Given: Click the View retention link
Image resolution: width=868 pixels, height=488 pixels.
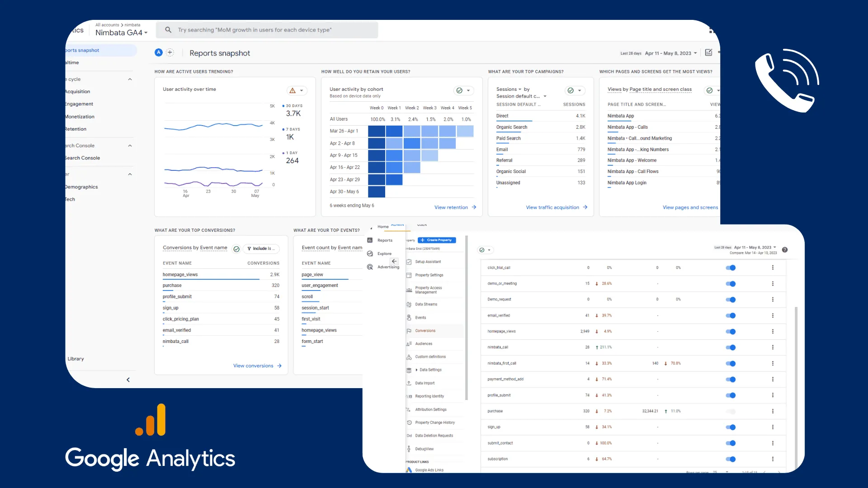Looking at the screenshot, I should pos(451,207).
